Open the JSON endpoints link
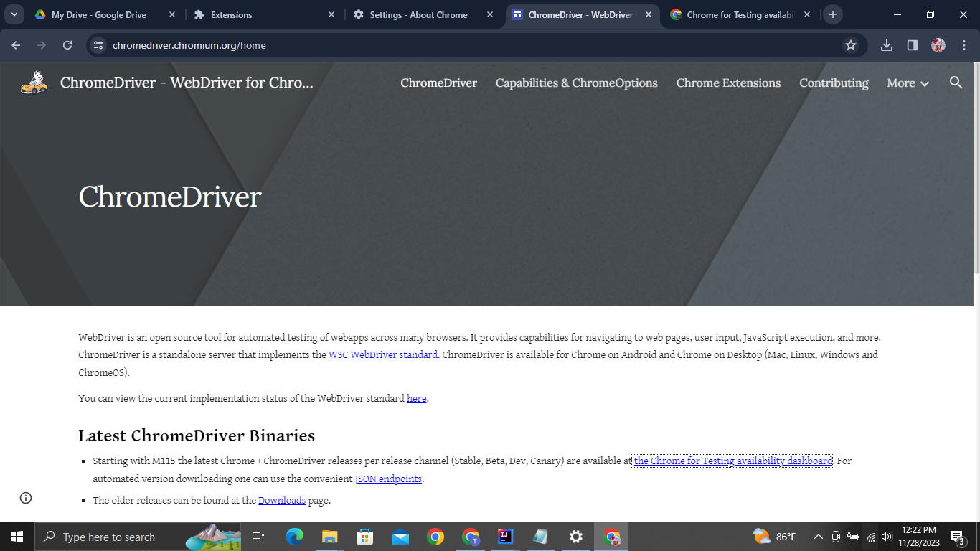Screen dimensions: 980x551 388,479
